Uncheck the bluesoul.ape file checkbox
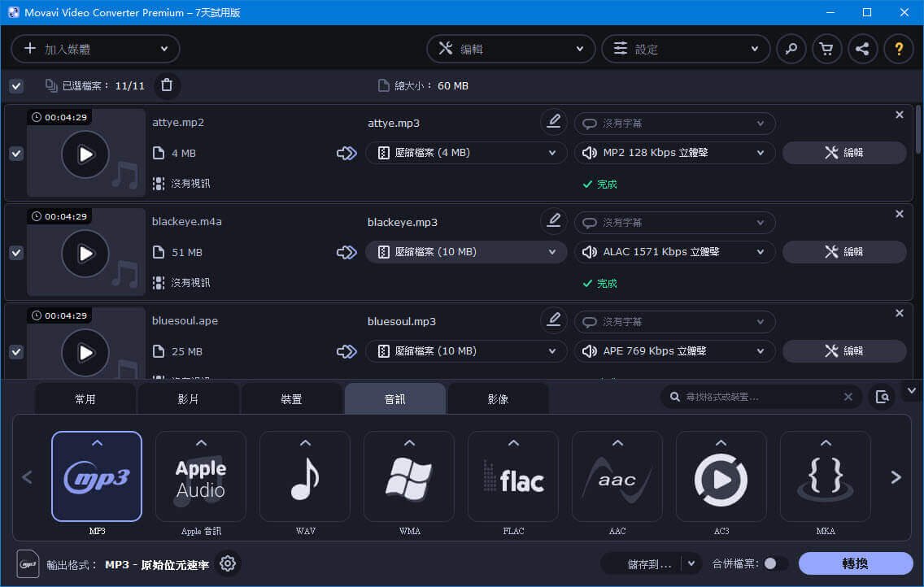Viewport: 924px width, 587px height. point(16,351)
